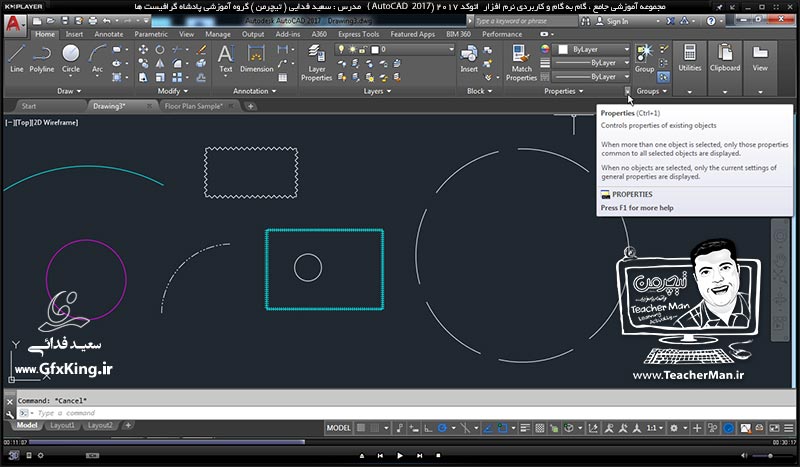Click Sign In button
This screenshot has height=467, width=800.
click(613, 21)
